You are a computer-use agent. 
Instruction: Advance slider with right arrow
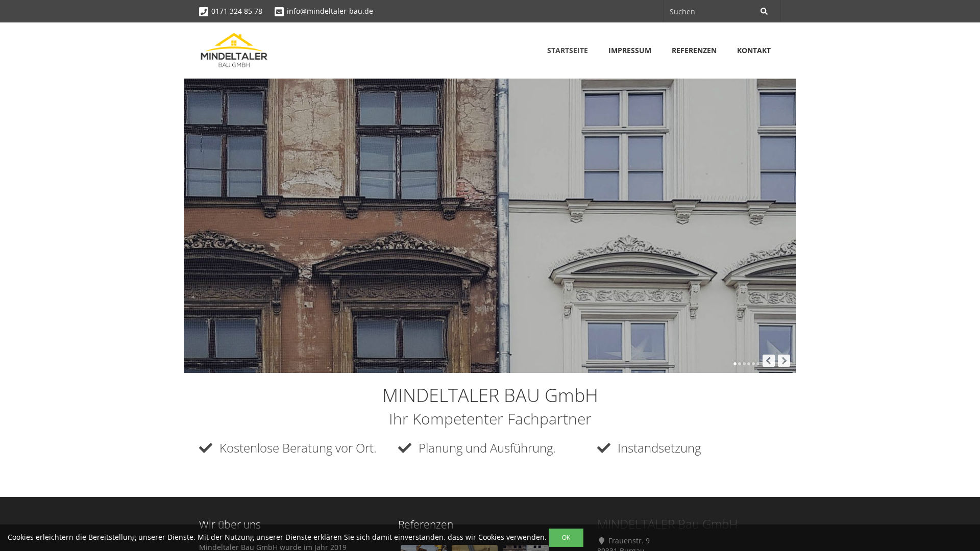(784, 361)
